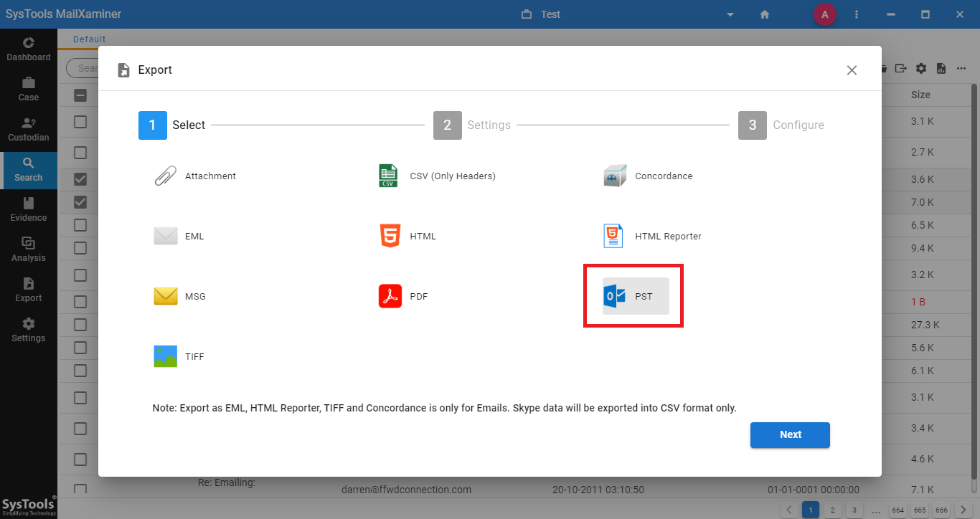Check the row checkbox for 1 B item
Image resolution: width=980 pixels, height=519 pixels.
tap(80, 302)
